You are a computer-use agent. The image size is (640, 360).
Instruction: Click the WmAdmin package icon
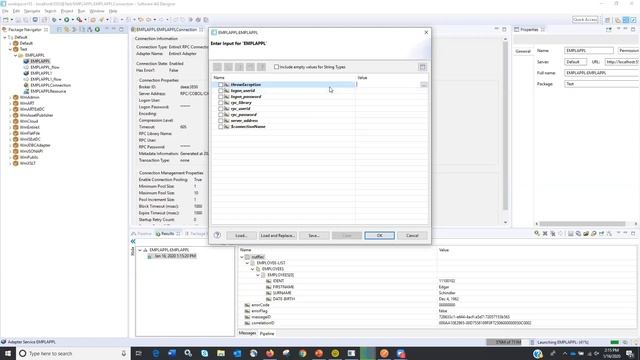click(16, 98)
